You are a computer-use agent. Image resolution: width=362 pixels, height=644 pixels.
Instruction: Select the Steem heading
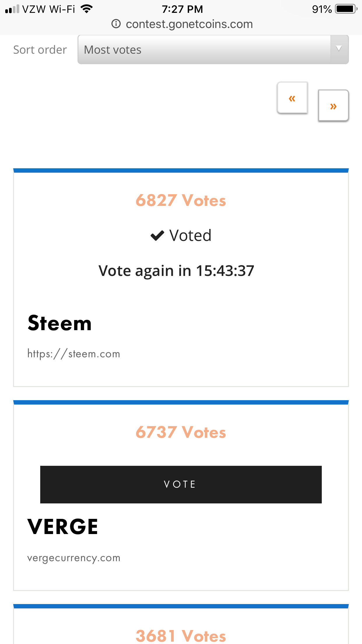(x=59, y=323)
